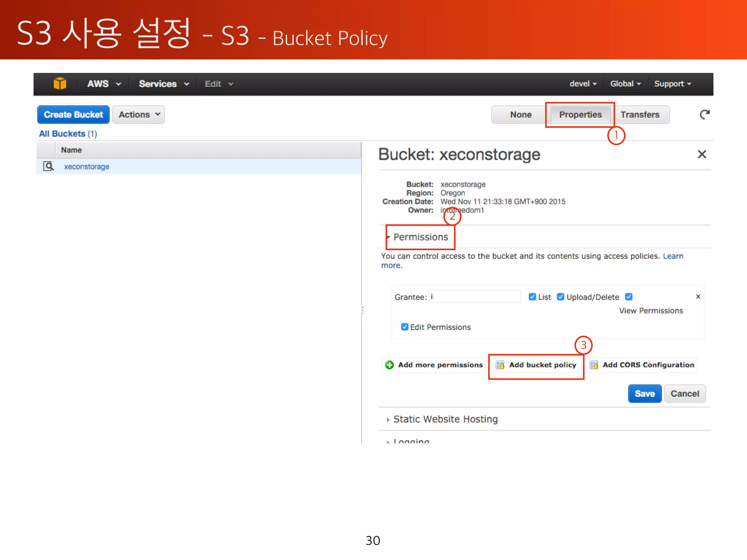Toggle the Edit Permissions checkbox
The image size is (747, 560).
coord(405,327)
